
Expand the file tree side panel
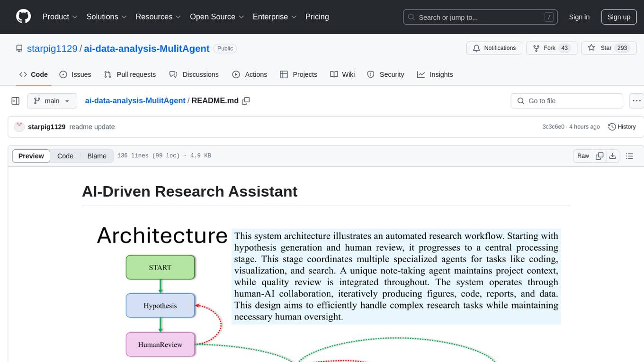pos(16,101)
